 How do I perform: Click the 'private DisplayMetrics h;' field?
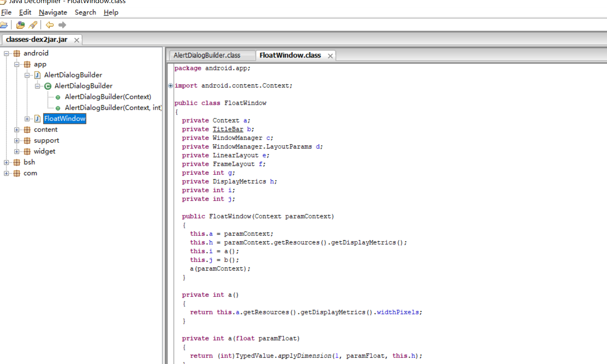[x=230, y=181]
